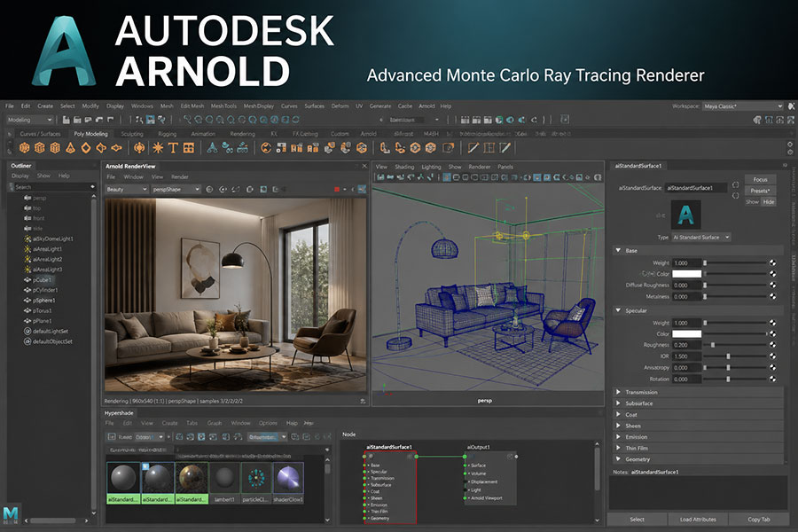Expand the Transmission section

point(698,393)
